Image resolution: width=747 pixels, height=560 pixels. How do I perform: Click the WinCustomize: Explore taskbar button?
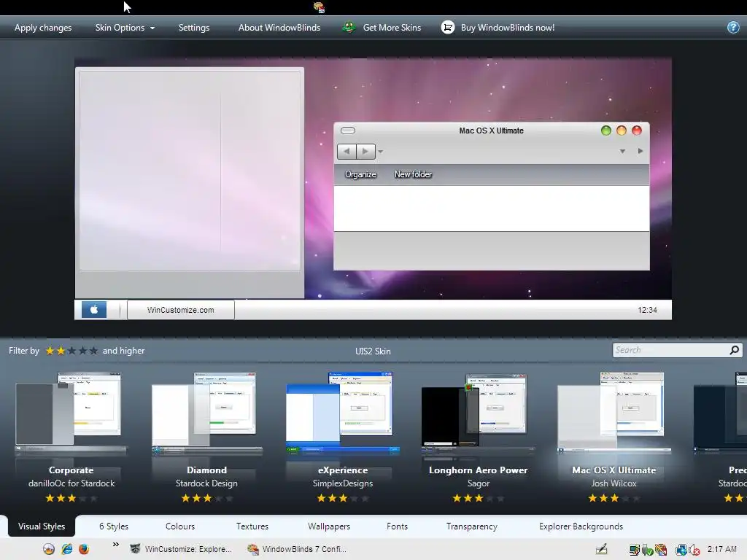point(181,549)
